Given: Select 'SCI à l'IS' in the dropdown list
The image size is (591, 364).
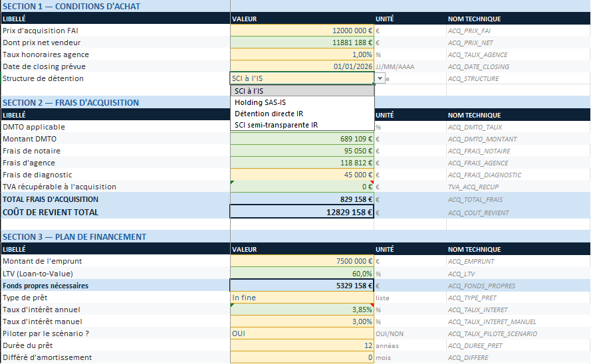Looking at the screenshot, I should point(302,91).
